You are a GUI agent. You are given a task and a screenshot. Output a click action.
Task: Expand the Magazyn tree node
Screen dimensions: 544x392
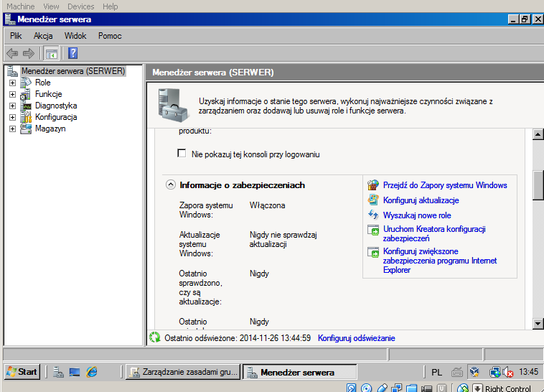12,129
